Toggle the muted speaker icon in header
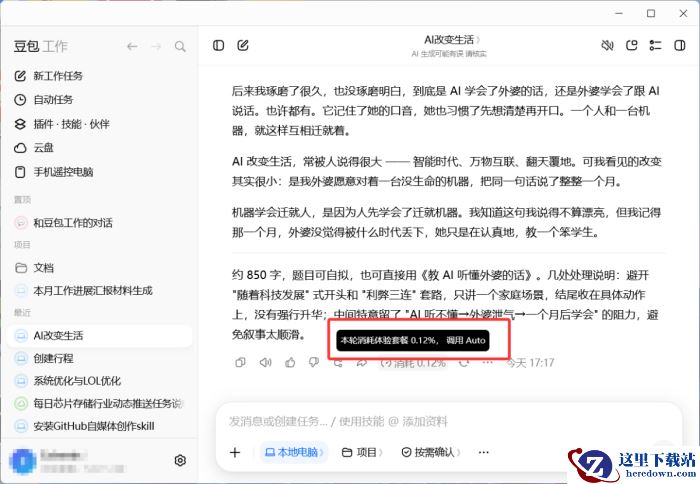The image size is (700, 484). click(x=607, y=45)
